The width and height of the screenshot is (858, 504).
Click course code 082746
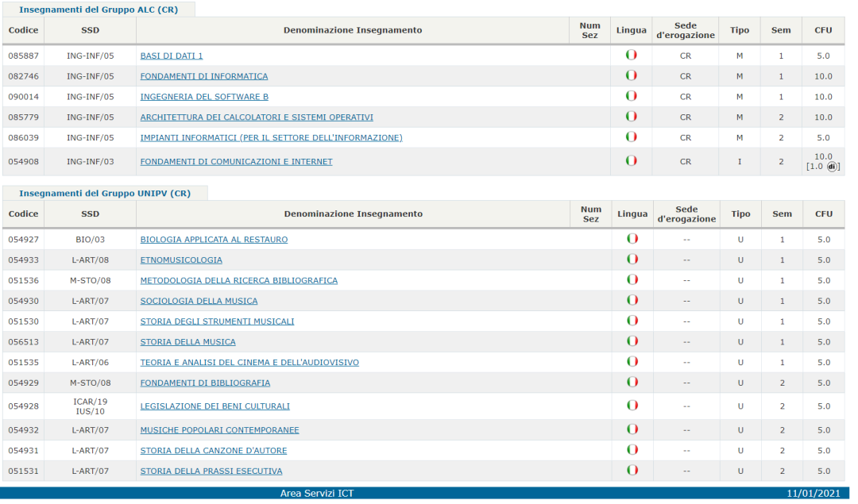point(24,76)
